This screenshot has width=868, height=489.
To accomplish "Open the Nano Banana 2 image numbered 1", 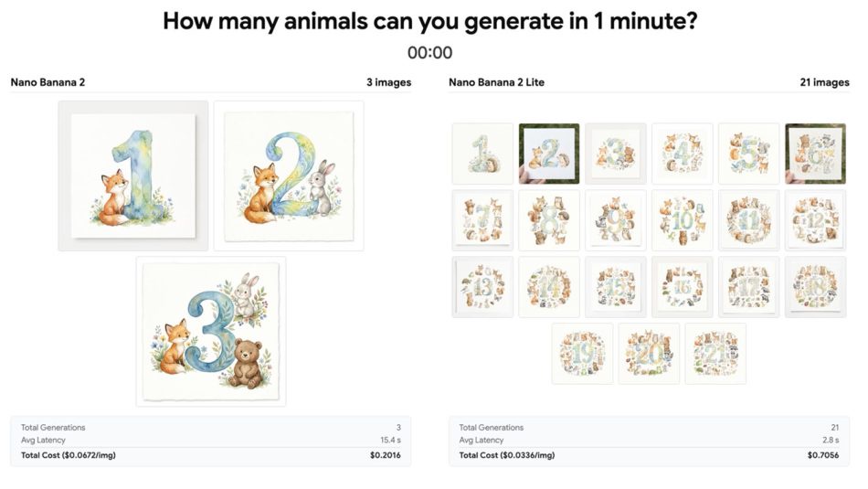I will pos(133,175).
